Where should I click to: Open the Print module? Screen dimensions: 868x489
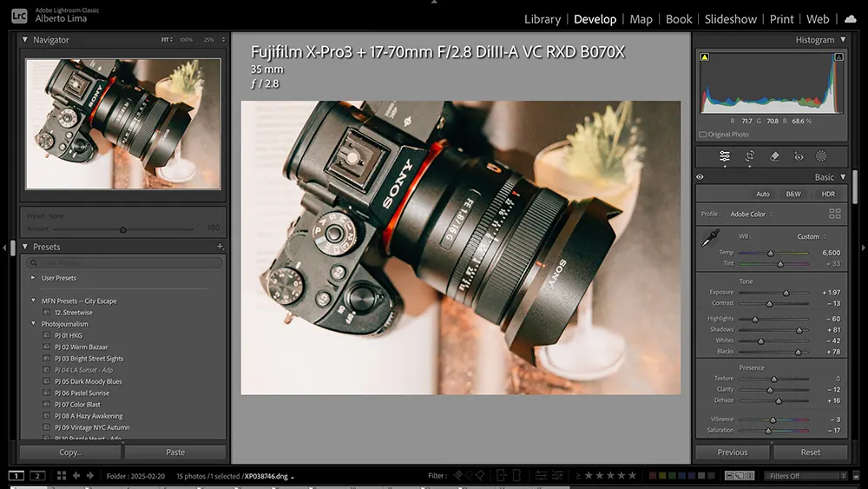pyautogui.click(x=782, y=19)
